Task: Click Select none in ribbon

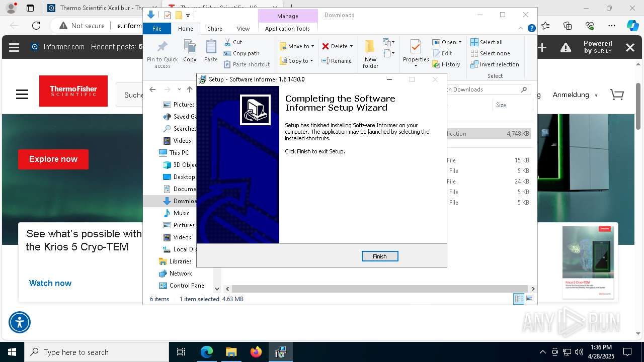Action: [x=490, y=53]
